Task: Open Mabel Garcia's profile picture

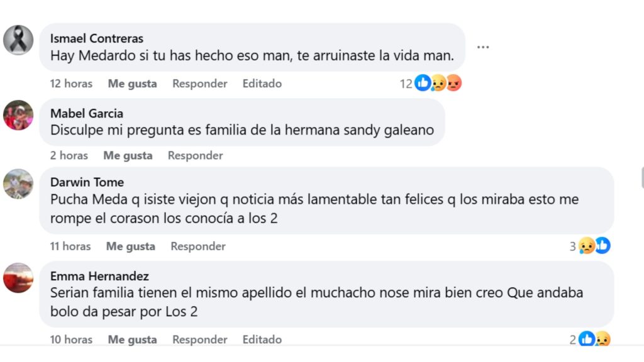Action: (18, 115)
